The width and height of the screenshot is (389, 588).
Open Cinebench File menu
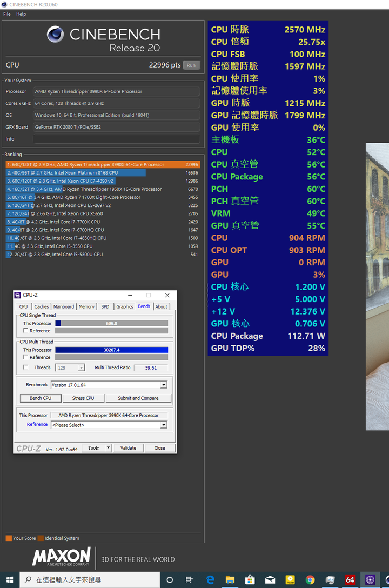click(6, 14)
